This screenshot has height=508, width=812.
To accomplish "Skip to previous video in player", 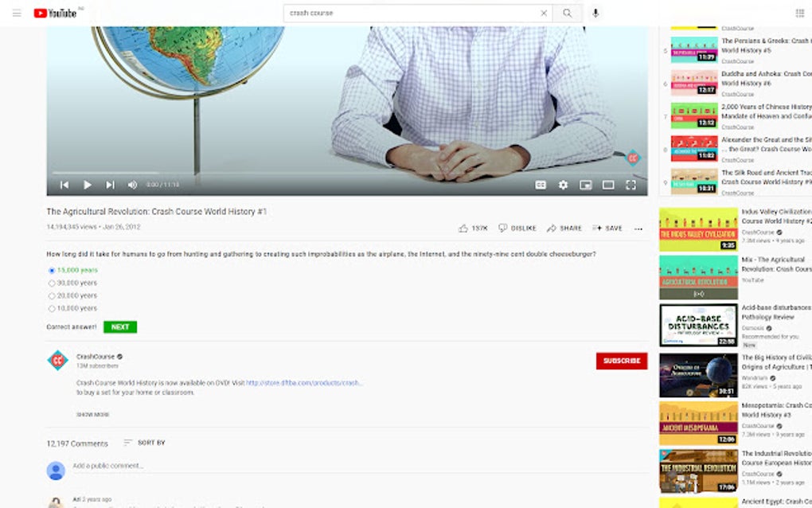I will click(64, 185).
